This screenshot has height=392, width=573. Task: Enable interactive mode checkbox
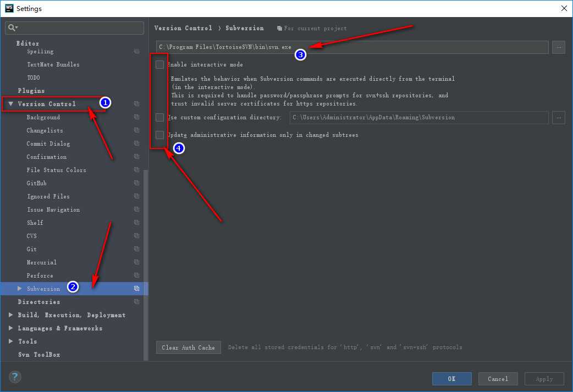pyautogui.click(x=159, y=64)
